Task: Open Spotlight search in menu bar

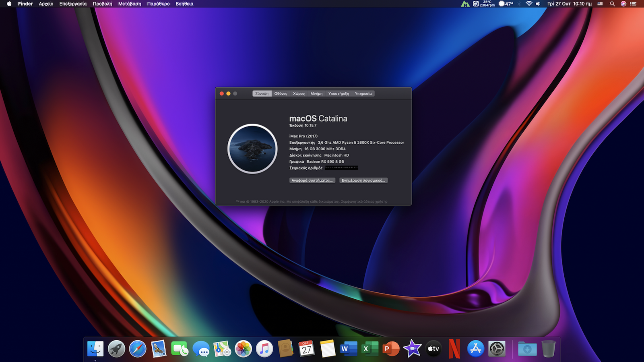Action: 612,4
